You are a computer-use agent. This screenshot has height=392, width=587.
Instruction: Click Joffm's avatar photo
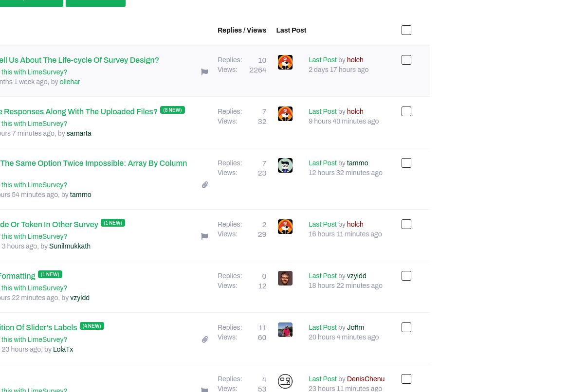coord(285,330)
